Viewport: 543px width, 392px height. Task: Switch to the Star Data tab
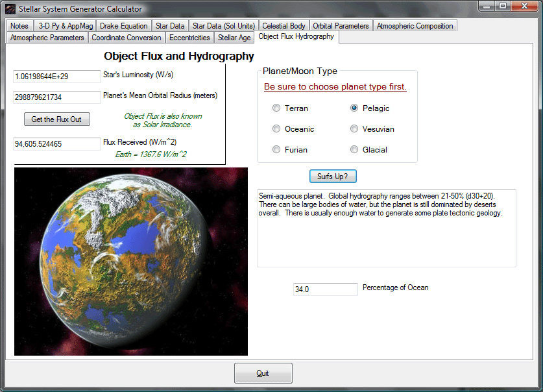click(x=170, y=26)
